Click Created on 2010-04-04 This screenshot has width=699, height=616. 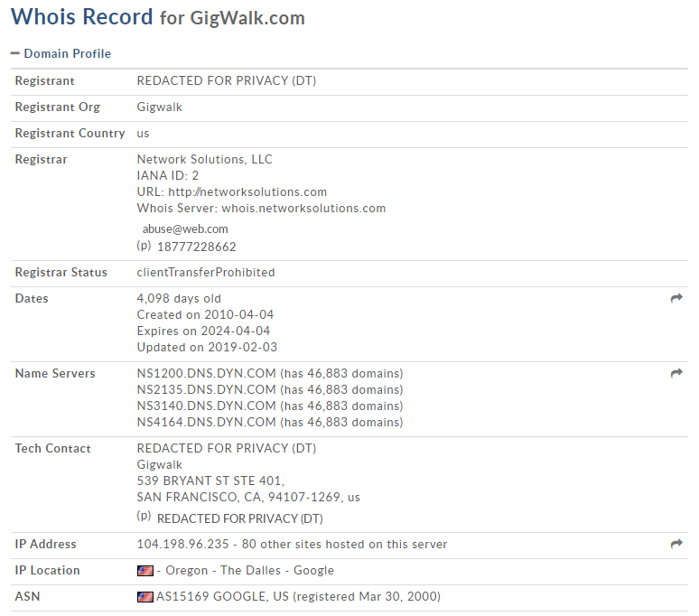pos(205,314)
